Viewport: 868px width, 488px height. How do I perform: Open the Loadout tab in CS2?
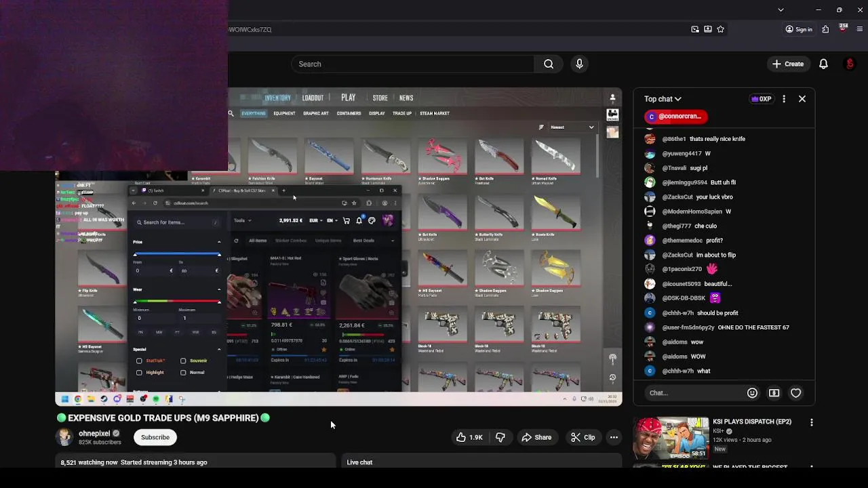[x=313, y=98]
